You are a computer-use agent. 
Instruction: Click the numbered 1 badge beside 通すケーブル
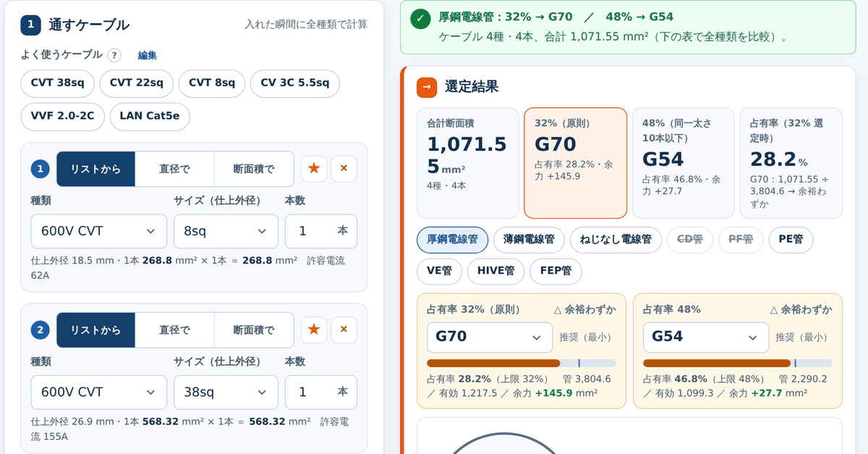tap(30, 25)
